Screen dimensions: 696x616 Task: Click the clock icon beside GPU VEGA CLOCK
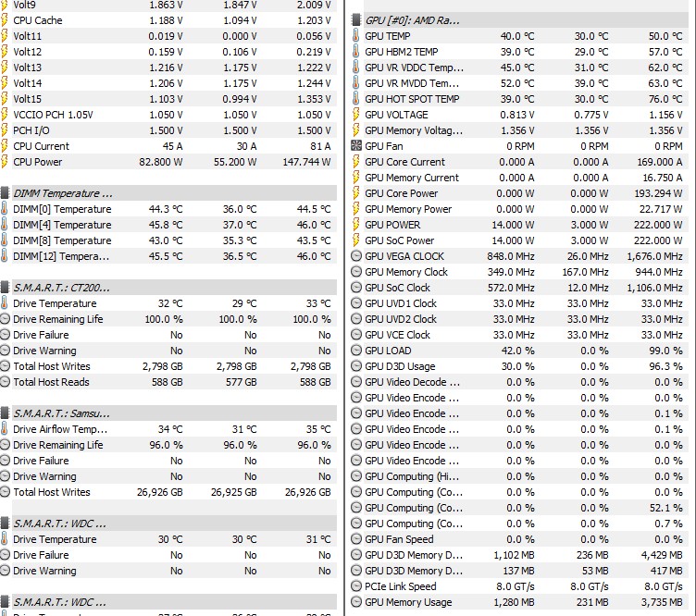click(356, 256)
